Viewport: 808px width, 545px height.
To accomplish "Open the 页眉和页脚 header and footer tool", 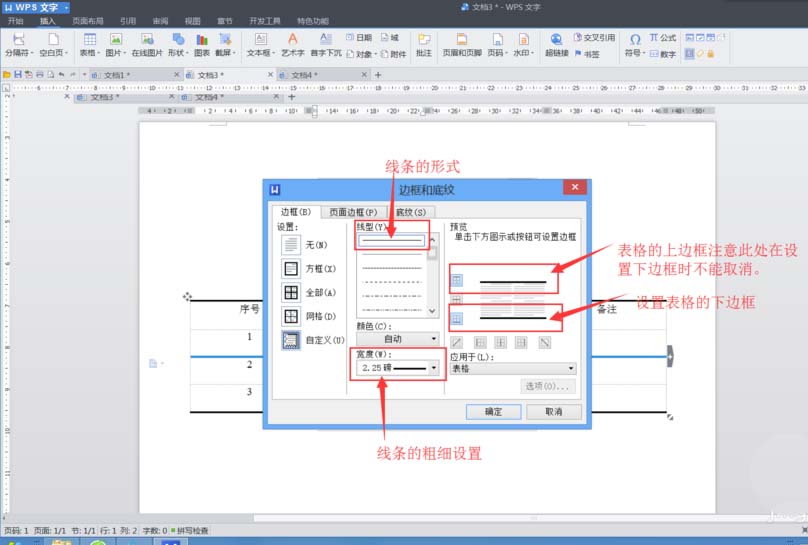I will coord(462,44).
